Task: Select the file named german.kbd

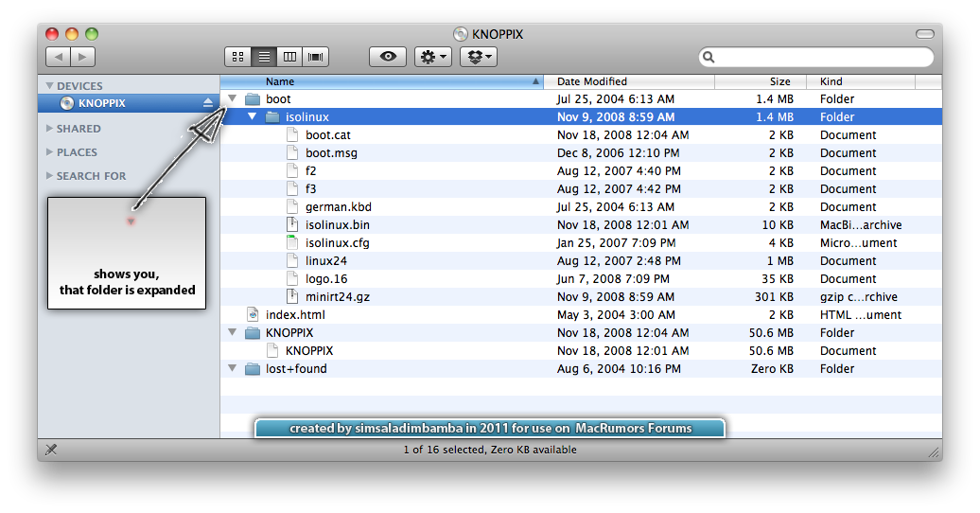Action: pos(338,207)
